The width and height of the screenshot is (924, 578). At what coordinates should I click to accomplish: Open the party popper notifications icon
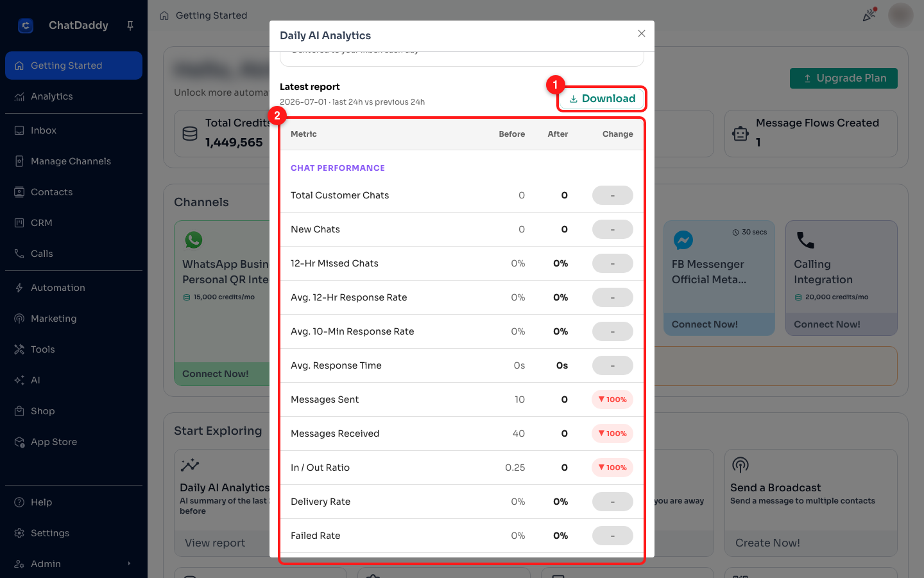pos(869,15)
